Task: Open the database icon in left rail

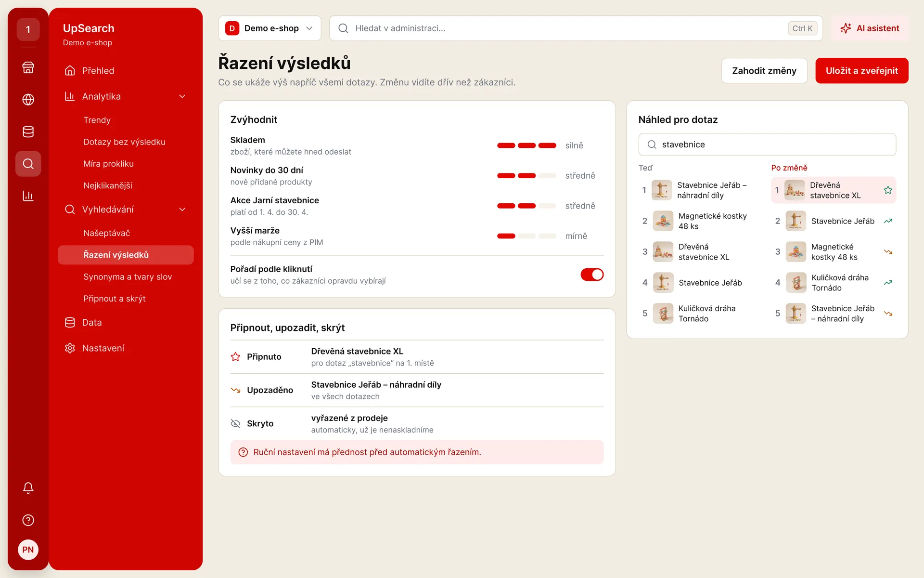Action: coord(28,131)
